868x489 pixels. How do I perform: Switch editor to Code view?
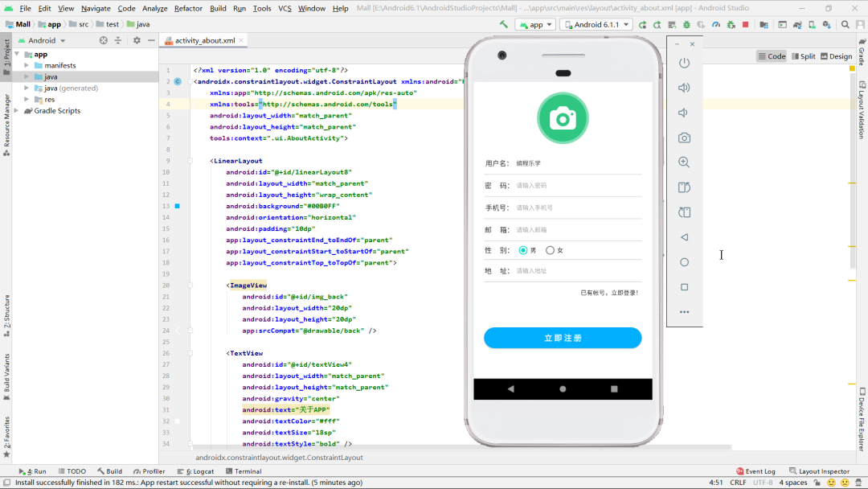[772, 56]
